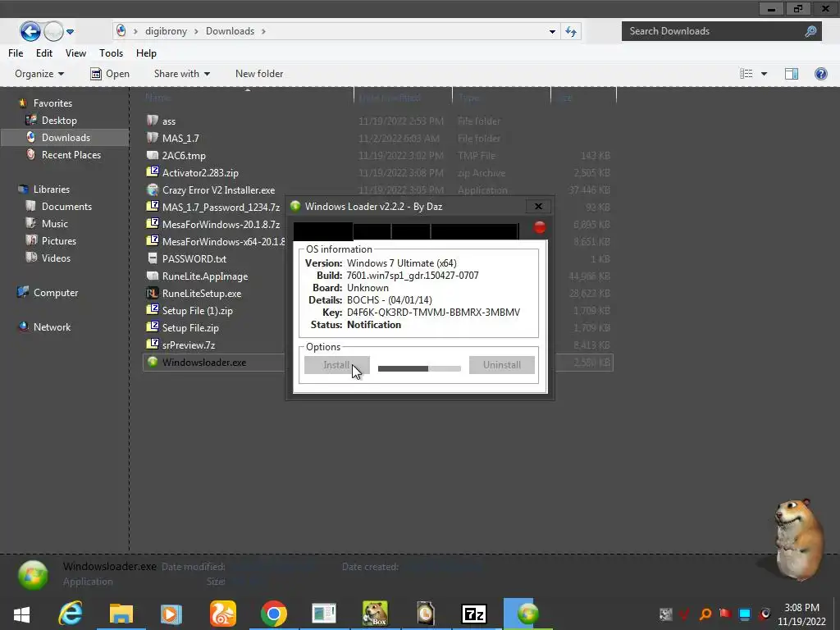The image size is (840, 630).
Task: Click the Back navigation arrow
Action: point(30,31)
